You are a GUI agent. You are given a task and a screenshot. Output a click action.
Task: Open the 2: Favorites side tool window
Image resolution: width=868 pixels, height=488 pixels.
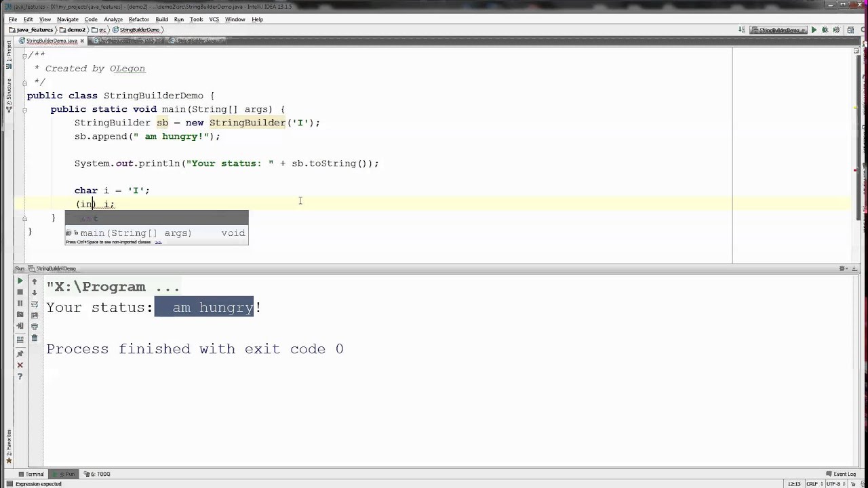coord(9,446)
